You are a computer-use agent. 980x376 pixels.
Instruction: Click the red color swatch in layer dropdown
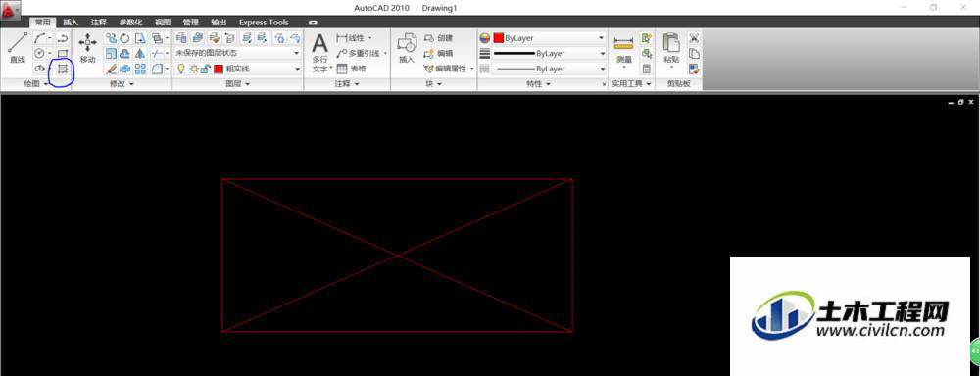click(x=219, y=69)
